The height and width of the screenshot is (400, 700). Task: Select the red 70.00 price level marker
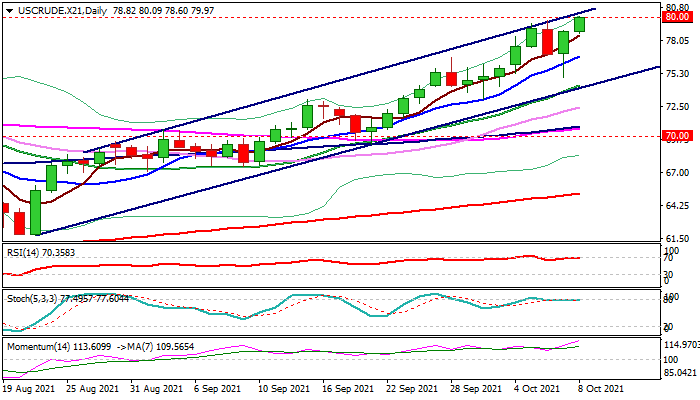pos(677,135)
